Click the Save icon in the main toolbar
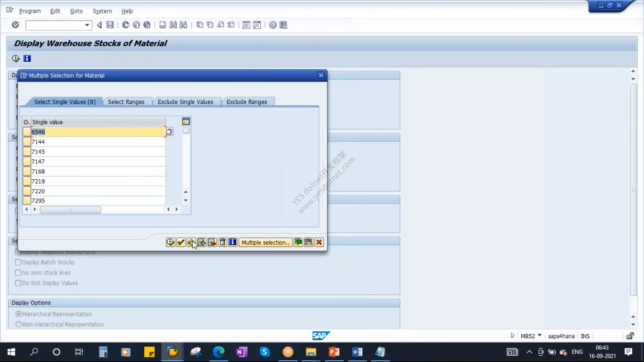The width and height of the screenshot is (644, 362). coord(110,25)
